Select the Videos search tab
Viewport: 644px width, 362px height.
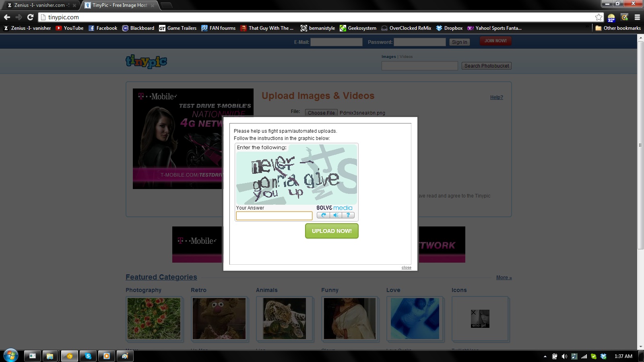(406, 57)
